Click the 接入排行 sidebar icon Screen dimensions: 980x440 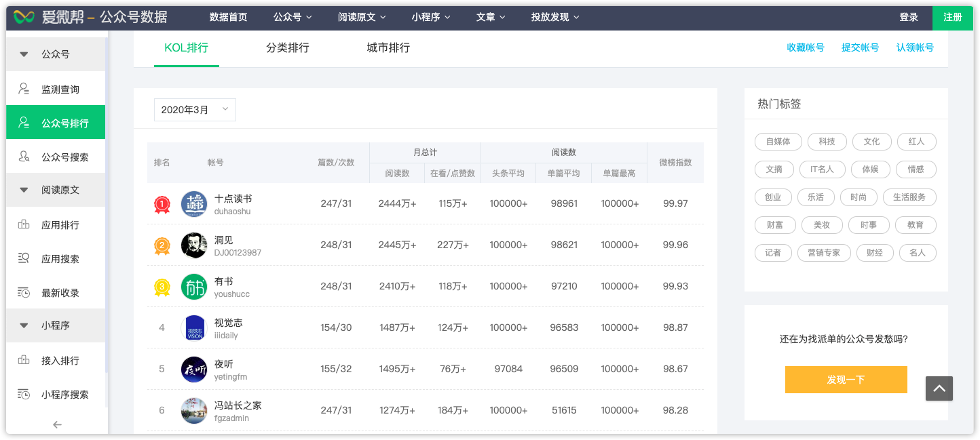(x=24, y=360)
